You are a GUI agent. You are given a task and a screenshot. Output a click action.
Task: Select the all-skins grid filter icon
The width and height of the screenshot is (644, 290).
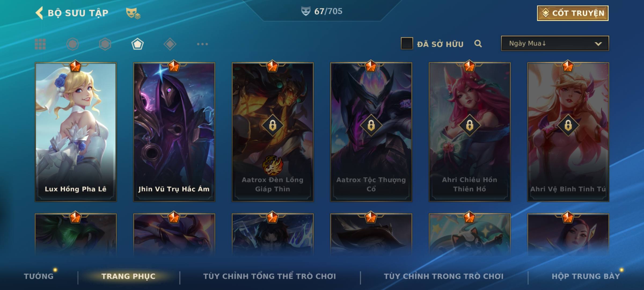40,44
